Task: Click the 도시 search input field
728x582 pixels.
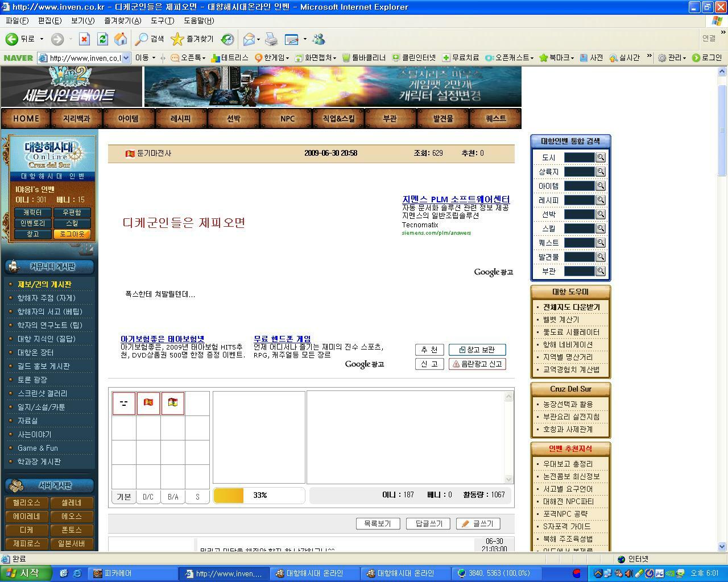Action: coord(579,157)
